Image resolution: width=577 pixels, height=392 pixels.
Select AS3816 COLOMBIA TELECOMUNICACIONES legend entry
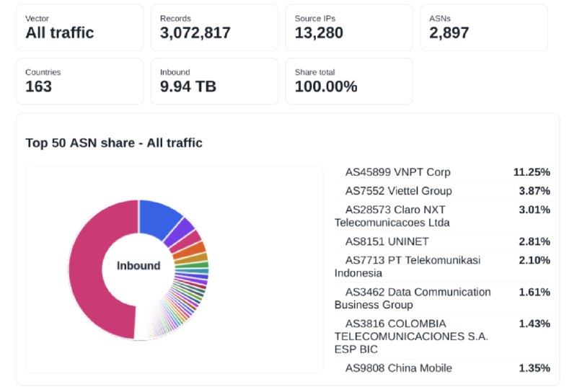coord(442,337)
